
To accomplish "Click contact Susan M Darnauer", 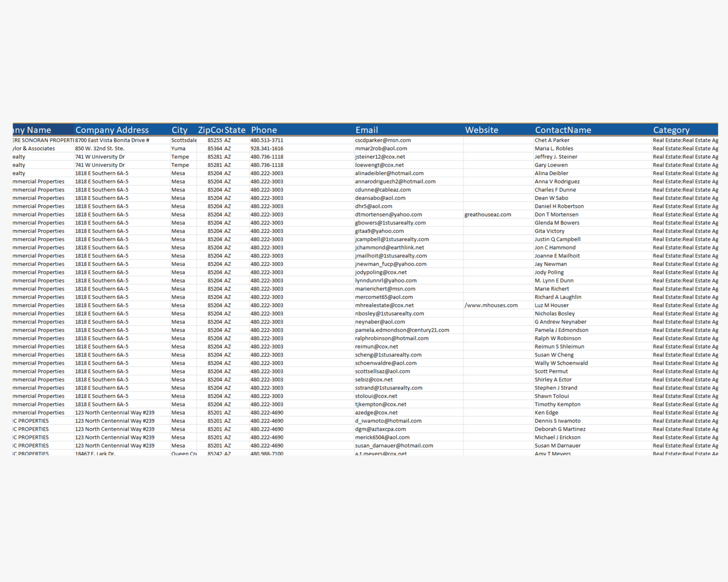I will (558, 445).
